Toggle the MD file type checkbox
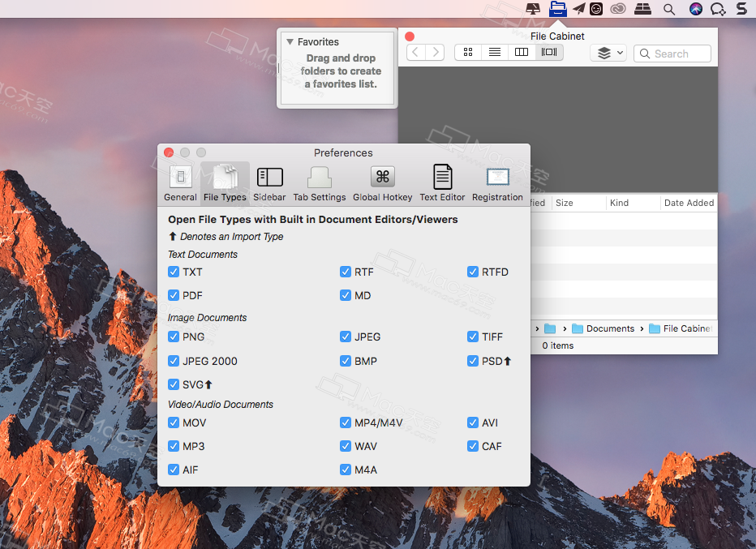 click(346, 295)
